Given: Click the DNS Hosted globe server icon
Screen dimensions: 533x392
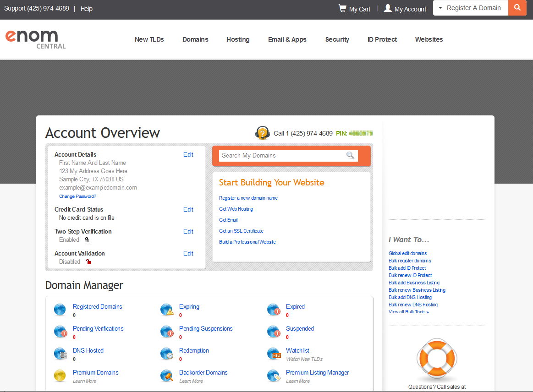Looking at the screenshot, I should click(60, 354).
